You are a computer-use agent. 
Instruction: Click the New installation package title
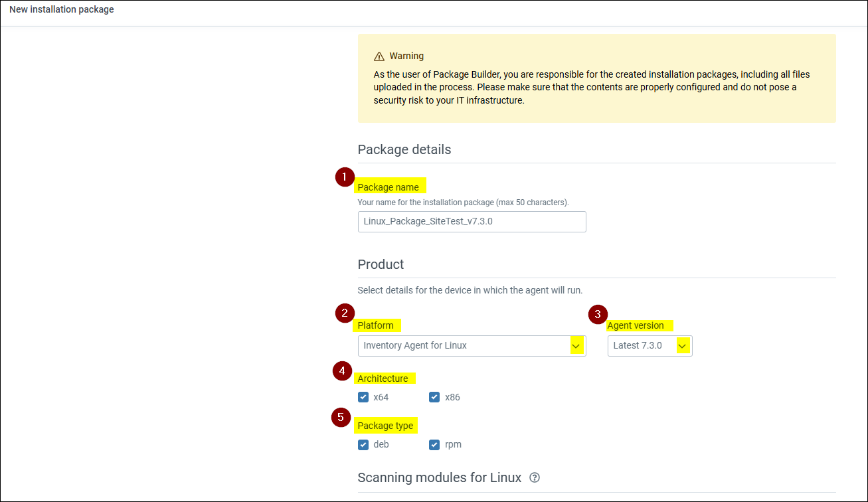coord(62,9)
